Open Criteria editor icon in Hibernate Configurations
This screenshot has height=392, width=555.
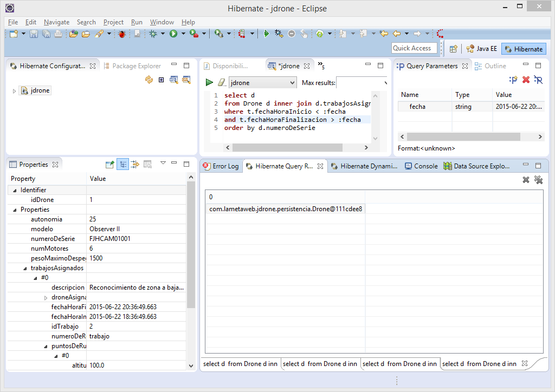186,80
